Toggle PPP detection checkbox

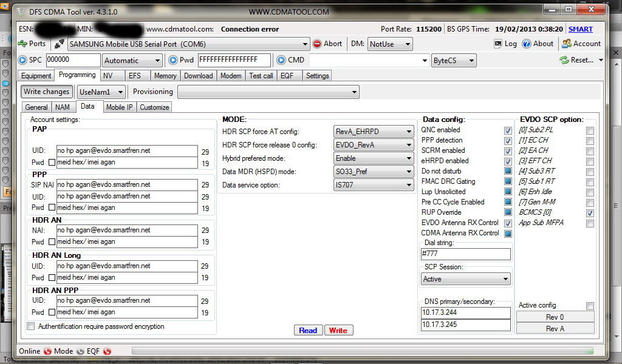[x=508, y=141]
